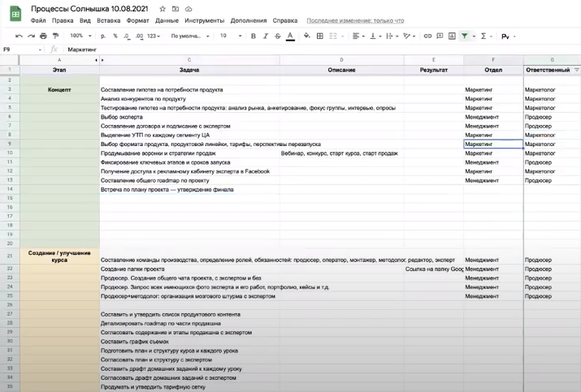Open vertical align dropdown
This screenshot has height=392, width=581.
coord(375,36)
